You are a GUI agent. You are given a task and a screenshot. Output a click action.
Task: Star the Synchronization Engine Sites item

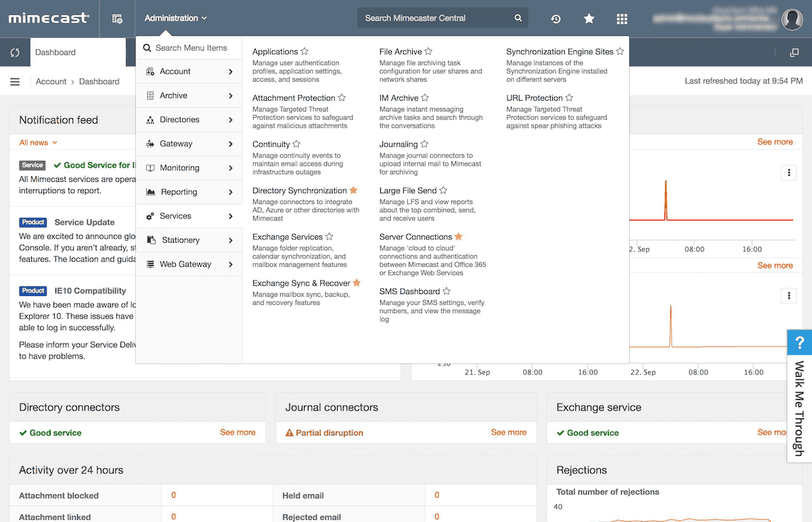(x=620, y=51)
